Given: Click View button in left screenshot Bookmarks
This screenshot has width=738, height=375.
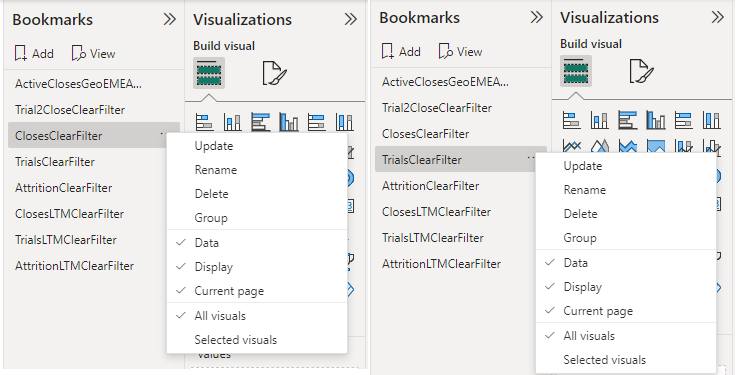Looking at the screenshot, I should (93, 54).
